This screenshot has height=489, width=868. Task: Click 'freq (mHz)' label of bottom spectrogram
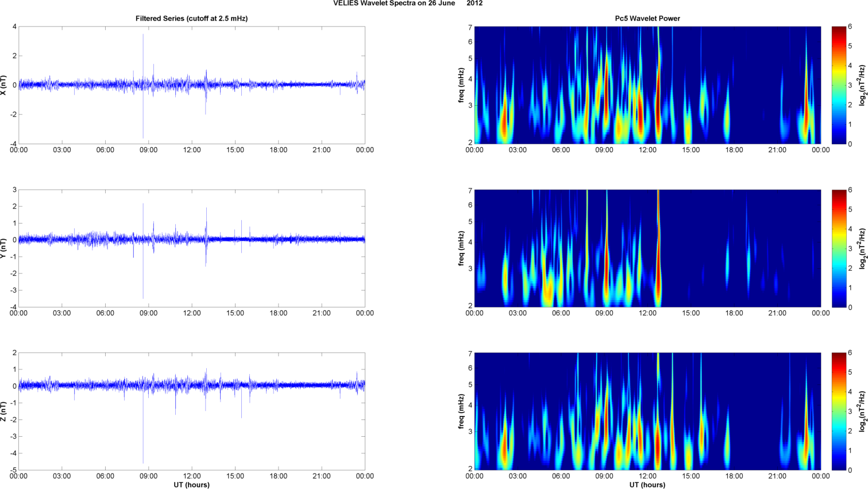(461, 411)
